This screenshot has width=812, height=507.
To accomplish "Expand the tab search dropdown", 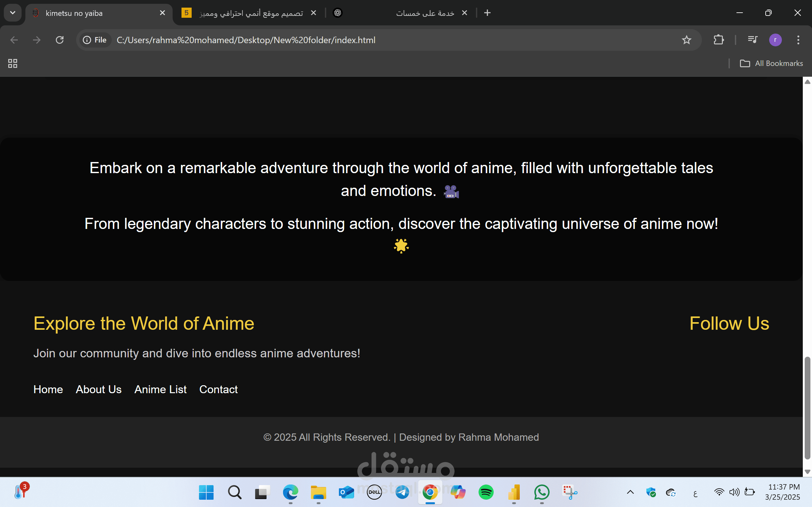I will [x=13, y=13].
